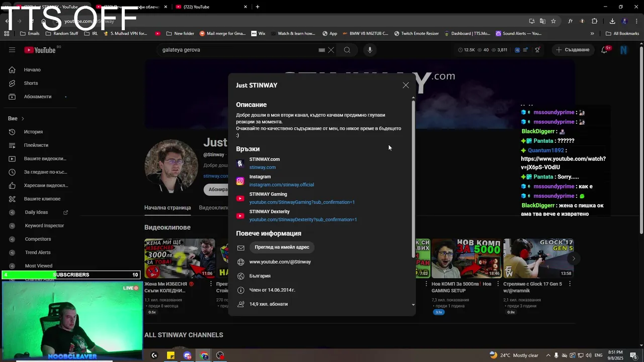644x362 pixels.
Task: Click the www.youtube.com/@Stinway channel URL
Action: (x=280, y=262)
